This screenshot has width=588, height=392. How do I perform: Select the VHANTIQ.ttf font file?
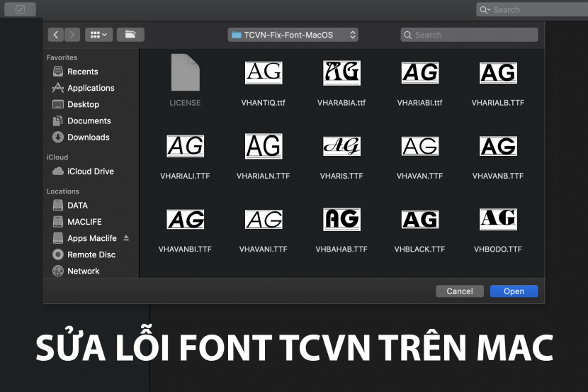click(x=264, y=73)
